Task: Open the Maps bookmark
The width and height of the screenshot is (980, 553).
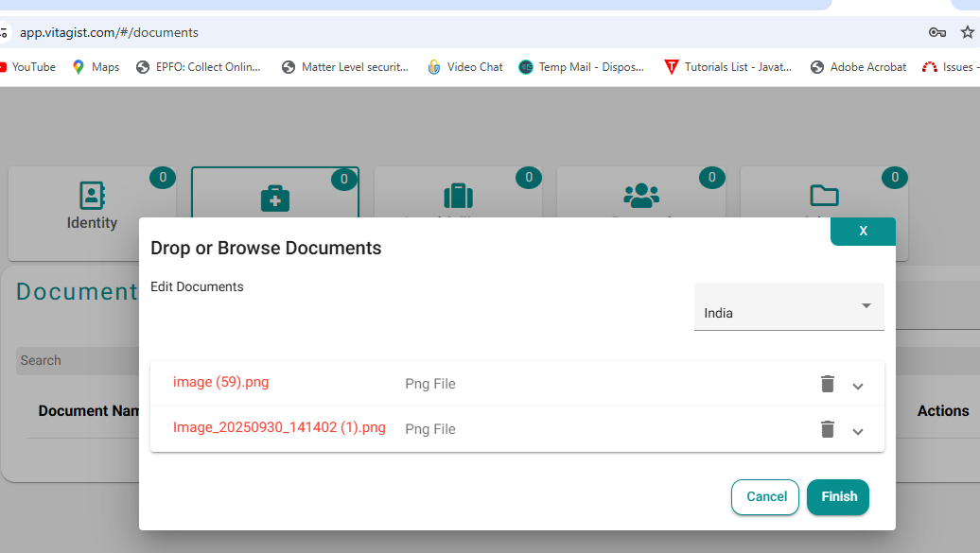Action: pos(96,67)
